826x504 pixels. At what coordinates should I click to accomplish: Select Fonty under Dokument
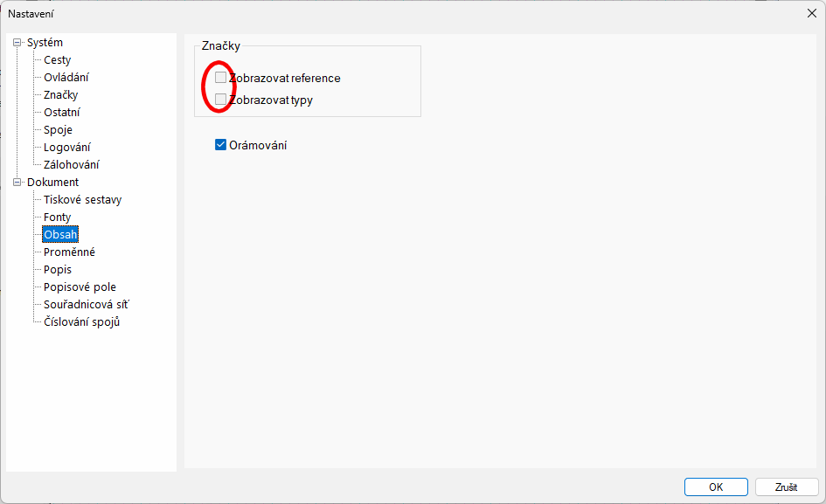58,217
